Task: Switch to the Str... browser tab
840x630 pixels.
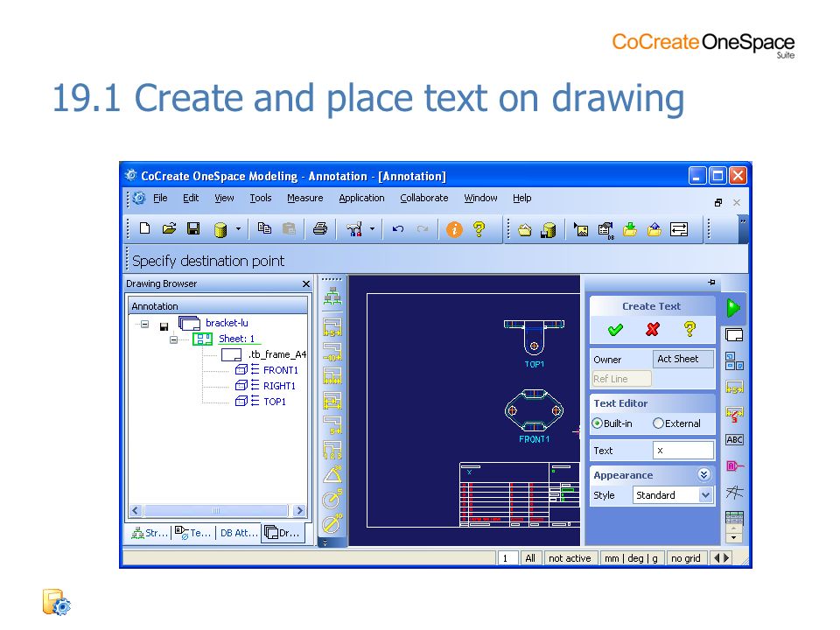Action: (150, 533)
